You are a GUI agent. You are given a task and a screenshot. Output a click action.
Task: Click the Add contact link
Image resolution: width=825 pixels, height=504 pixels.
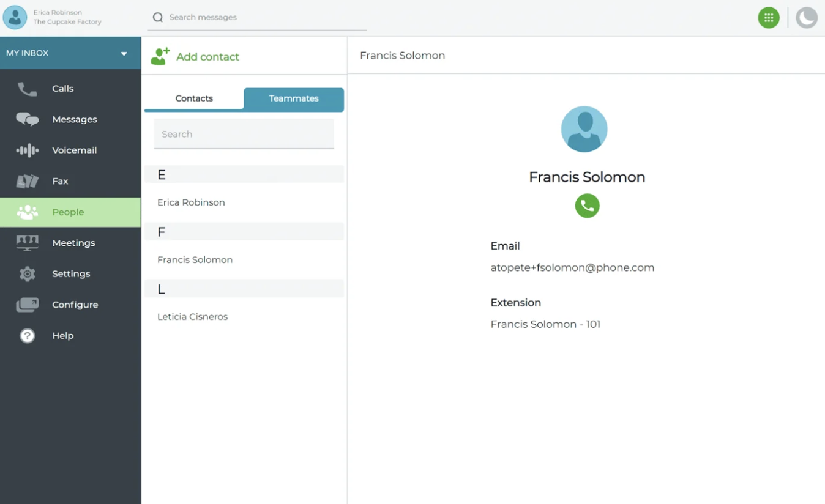tap(207, 57)
